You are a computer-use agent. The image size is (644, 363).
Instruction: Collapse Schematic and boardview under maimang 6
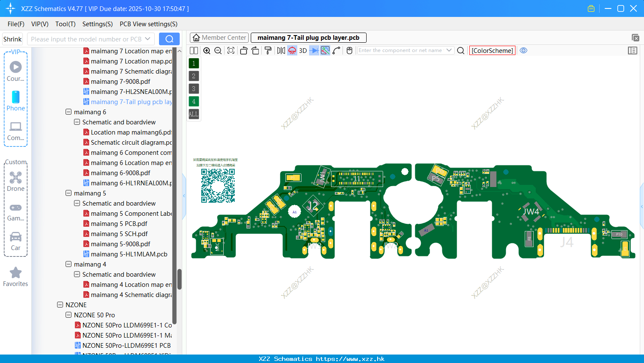[x=77, y=122]
